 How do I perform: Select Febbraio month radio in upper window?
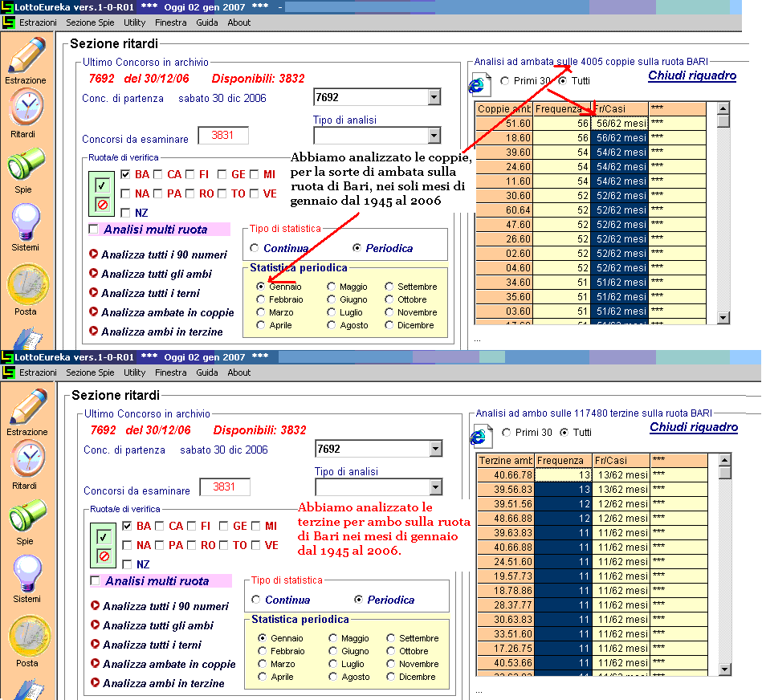(x=261, y=299)
